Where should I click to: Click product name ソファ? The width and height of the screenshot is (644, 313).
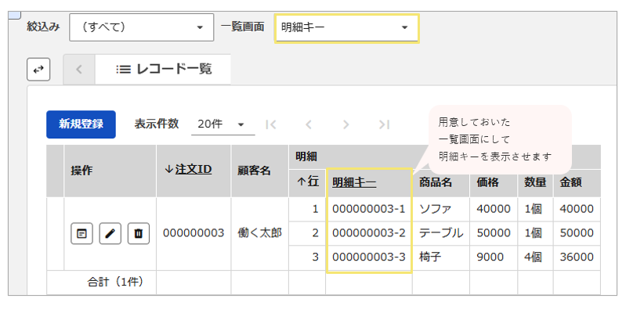tap(435, 209)
